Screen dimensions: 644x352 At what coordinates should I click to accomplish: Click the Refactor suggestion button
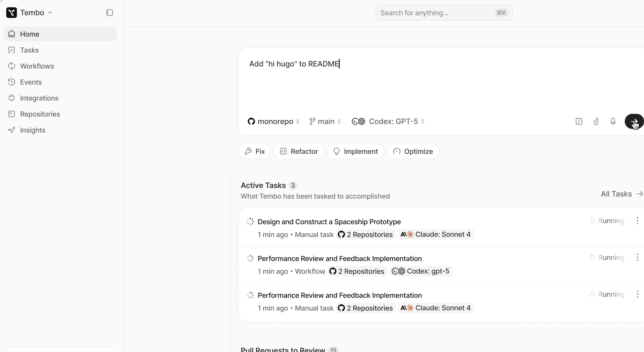click(x=299, y=151)
